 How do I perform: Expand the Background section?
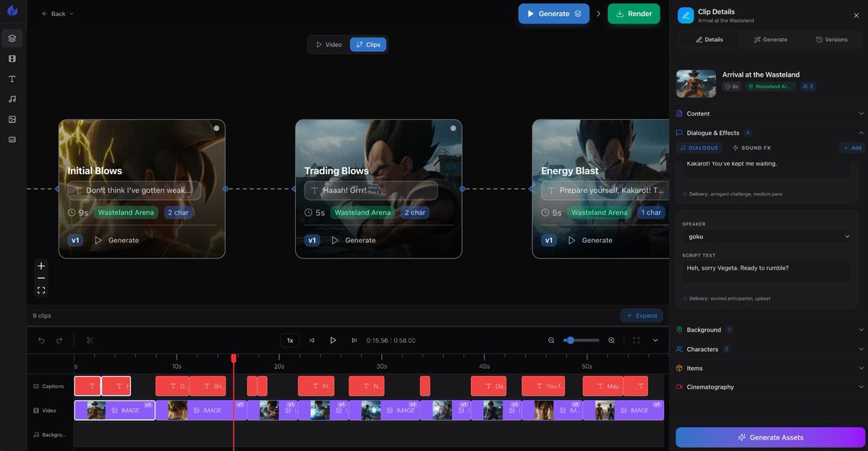coord(769,330)
